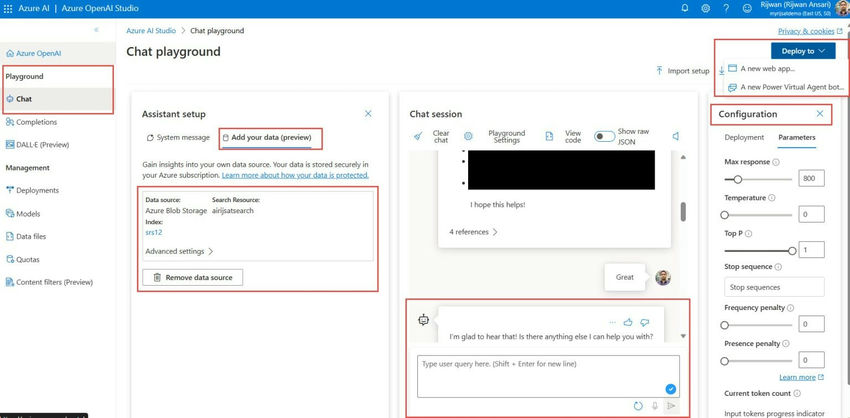Click Azure AI Studio breadcrumb
Screen dimensions: 850x418
click(x=151, y=31)
